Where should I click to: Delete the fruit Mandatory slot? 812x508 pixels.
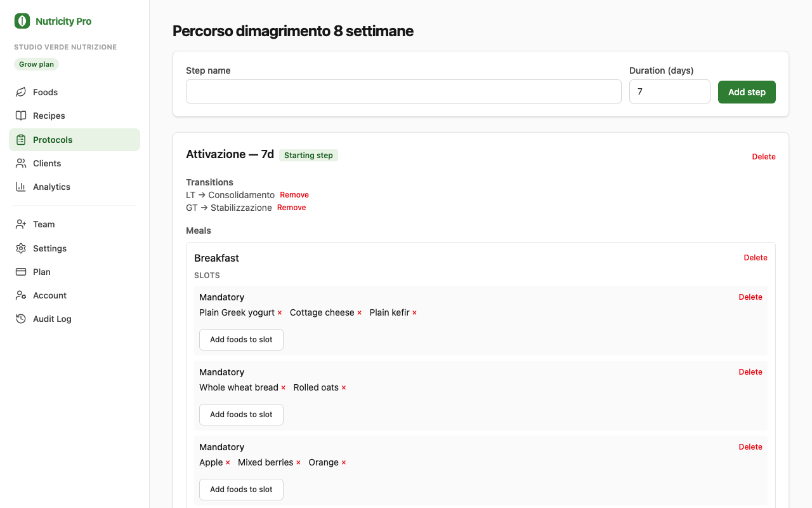[750, 447]
